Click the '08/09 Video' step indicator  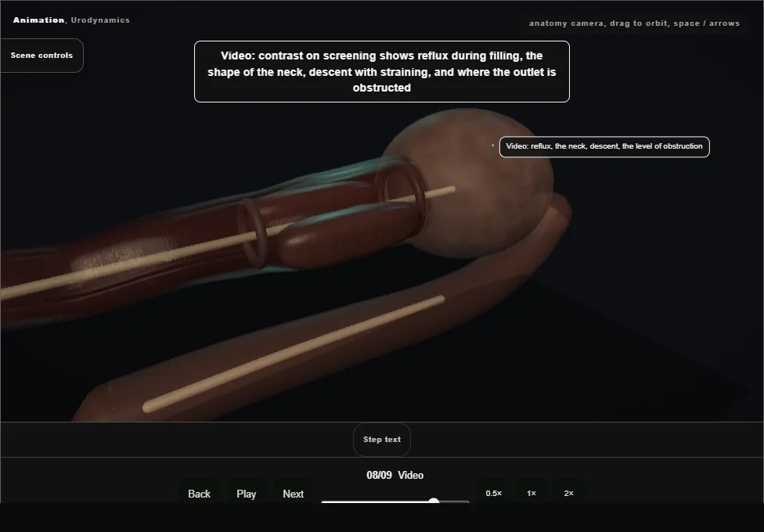[x=395, y=475]
